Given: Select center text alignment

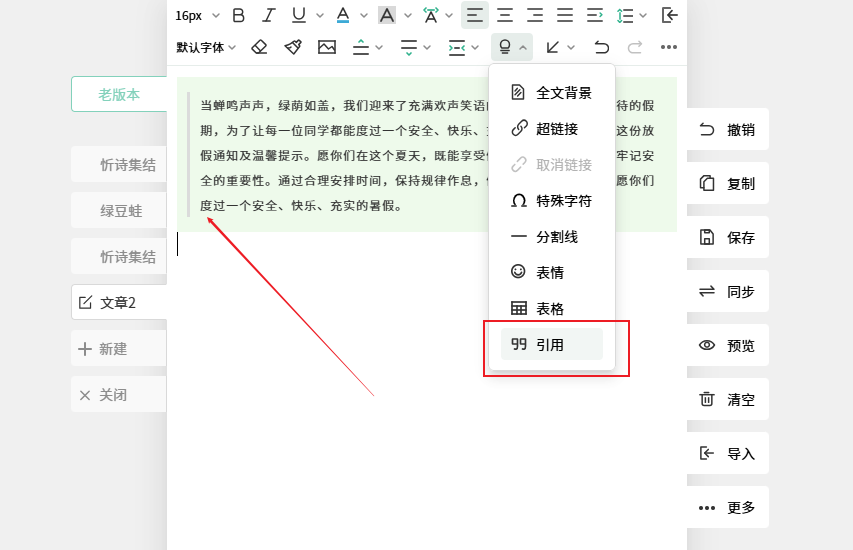Looking at the screenshot, I should coord(505,15).
